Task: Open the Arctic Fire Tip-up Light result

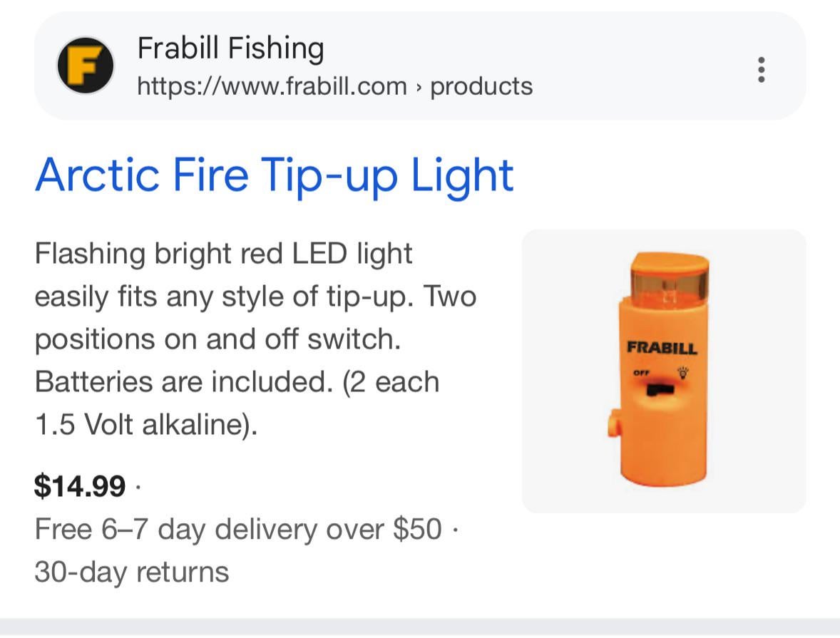Action: [275, 175]
